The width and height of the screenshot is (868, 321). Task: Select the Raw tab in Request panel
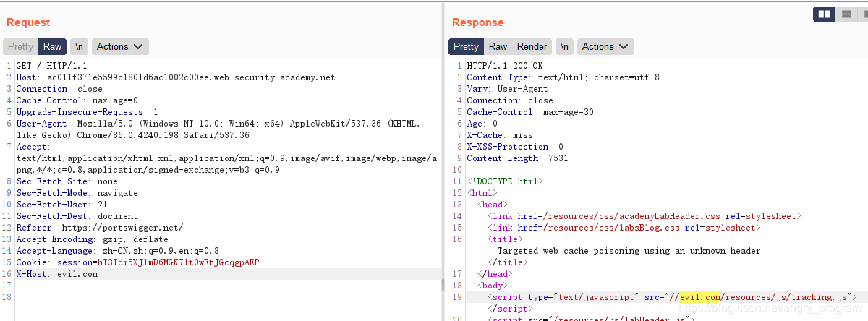tap(53, 46)
